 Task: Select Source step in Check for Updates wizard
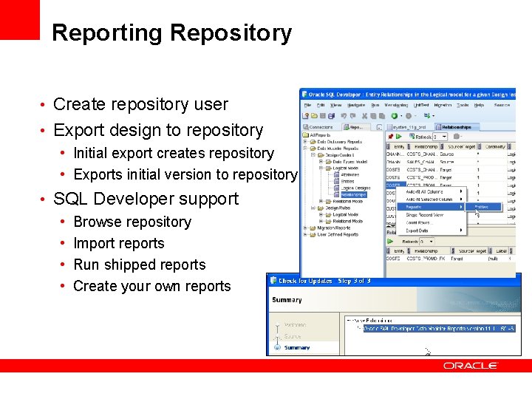pos(293,336)
